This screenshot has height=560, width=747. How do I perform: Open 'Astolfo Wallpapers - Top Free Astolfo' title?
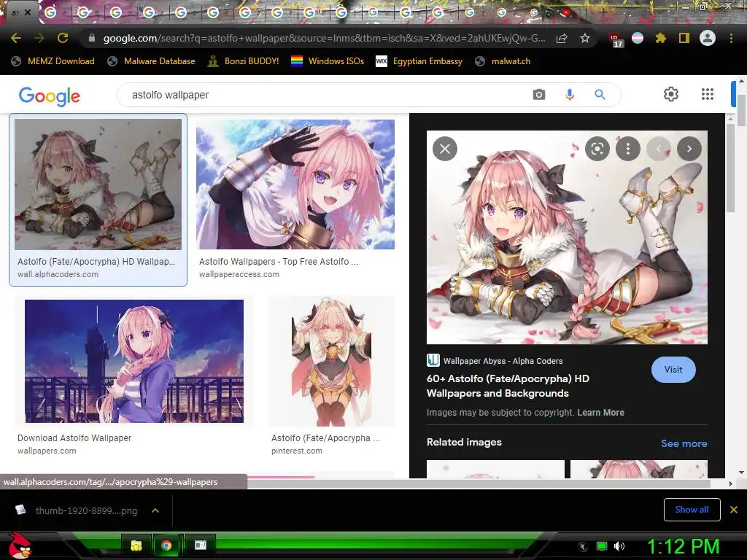pyautogui.click(x=279, y=262)
